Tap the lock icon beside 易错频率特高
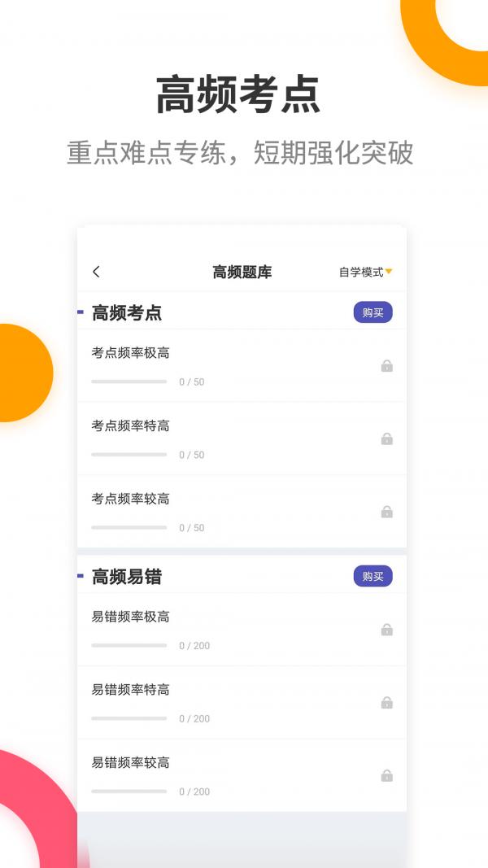The width and height of the screenshot is (488, 868). [x=386, y=702]
